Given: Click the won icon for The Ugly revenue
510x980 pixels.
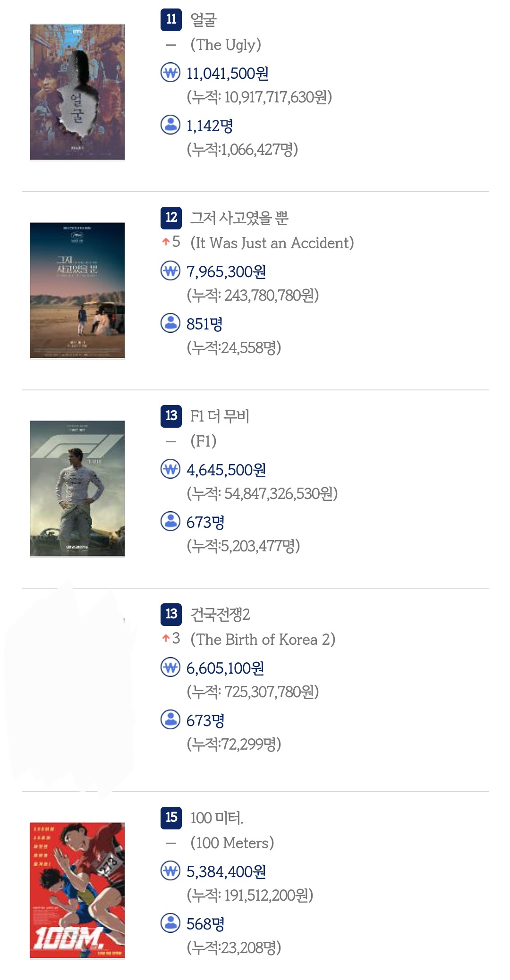Looking at the screenshot, I should (170, 73).
